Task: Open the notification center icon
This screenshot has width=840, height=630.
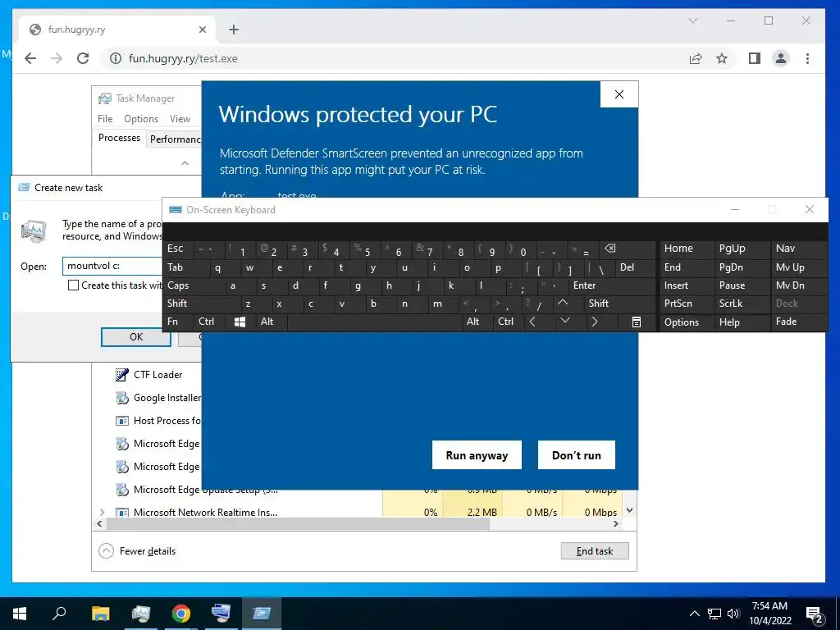Action: coord(815,614)
